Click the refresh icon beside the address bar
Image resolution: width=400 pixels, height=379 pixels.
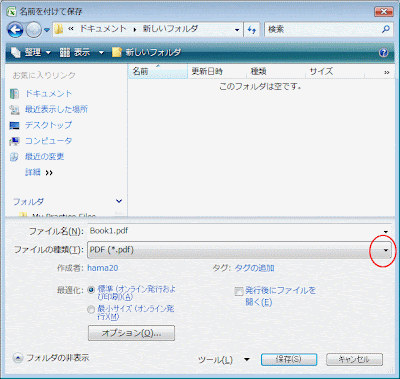coord(252,30)
